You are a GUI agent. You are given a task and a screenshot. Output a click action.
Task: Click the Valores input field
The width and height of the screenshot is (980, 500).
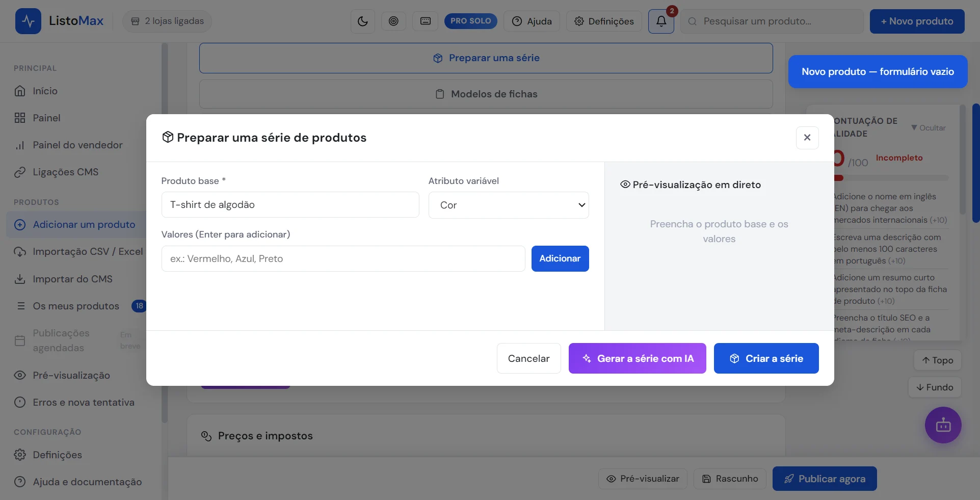[x=343, y=259]
